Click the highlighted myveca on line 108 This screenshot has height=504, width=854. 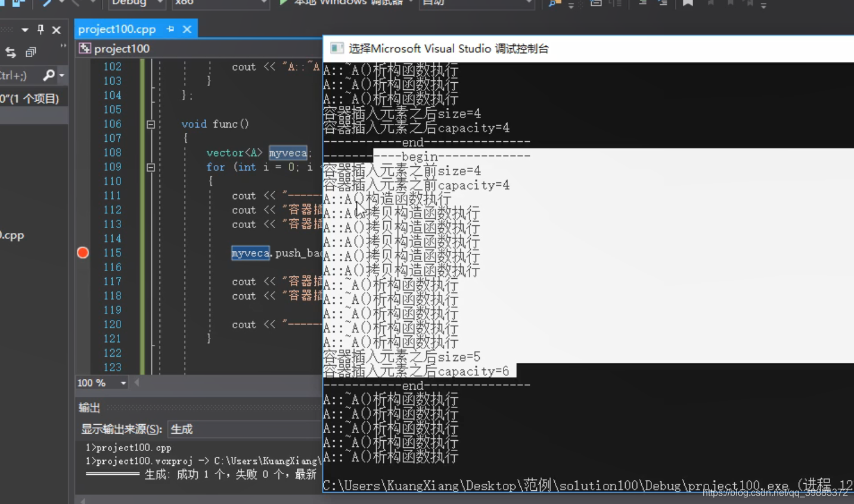[x=288, y=153]
